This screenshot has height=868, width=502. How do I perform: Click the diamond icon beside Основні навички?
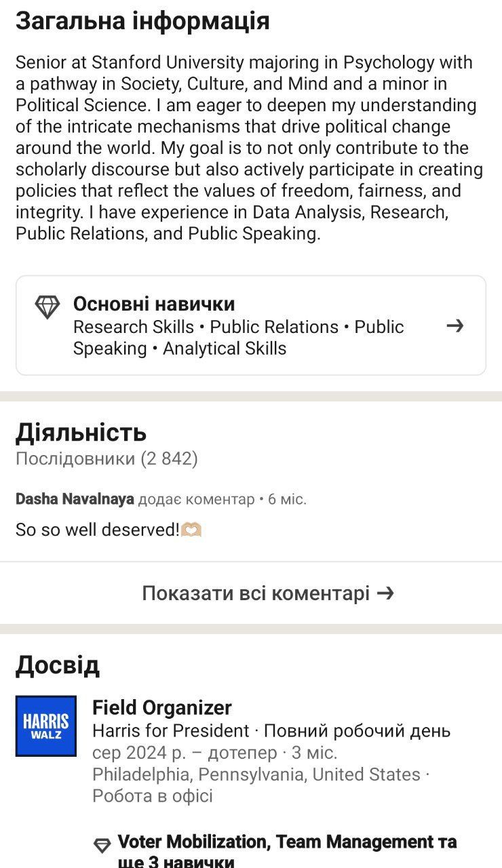pyautogui.click(x=47, y=307)
